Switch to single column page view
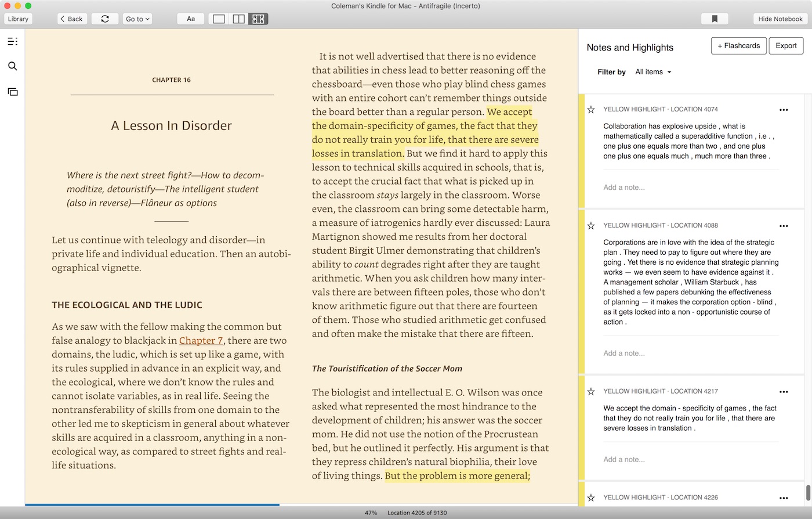 pyautogui.click(x=219, y=19)
